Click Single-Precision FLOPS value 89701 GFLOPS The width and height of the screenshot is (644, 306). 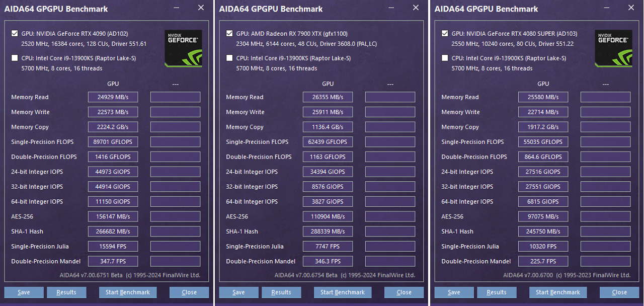(113, 142)
